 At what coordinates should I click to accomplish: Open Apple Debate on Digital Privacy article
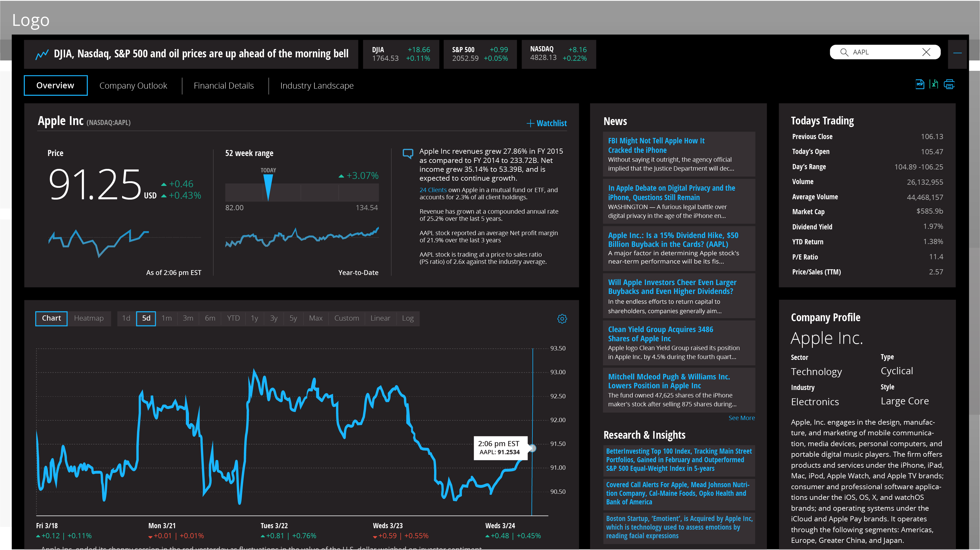(679, 201)
